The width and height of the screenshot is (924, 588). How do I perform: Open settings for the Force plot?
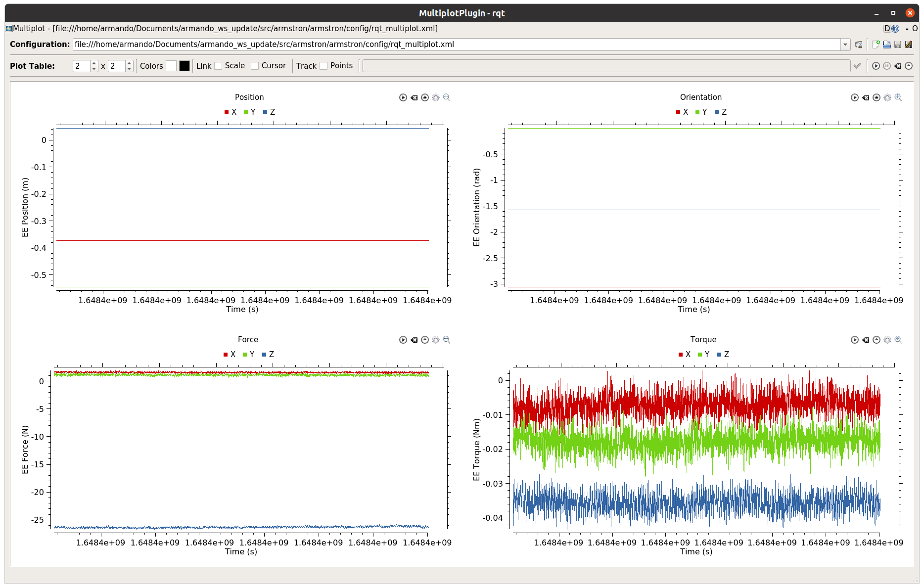coord(436,340)
